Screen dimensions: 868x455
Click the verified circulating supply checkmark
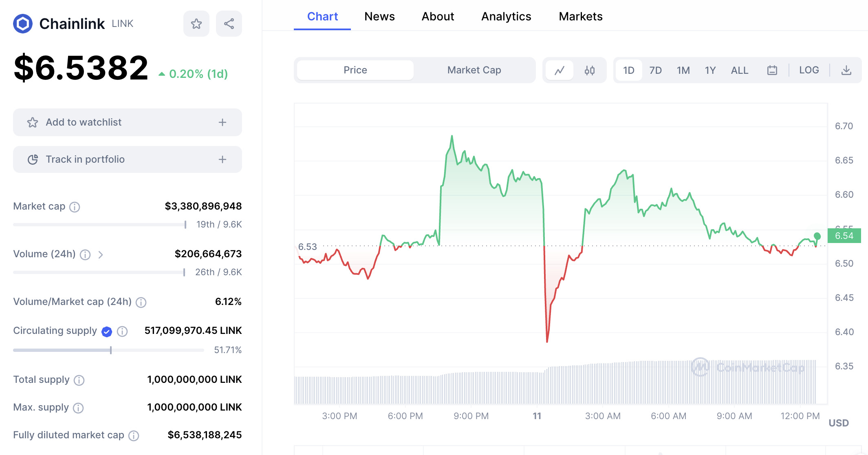106,331
